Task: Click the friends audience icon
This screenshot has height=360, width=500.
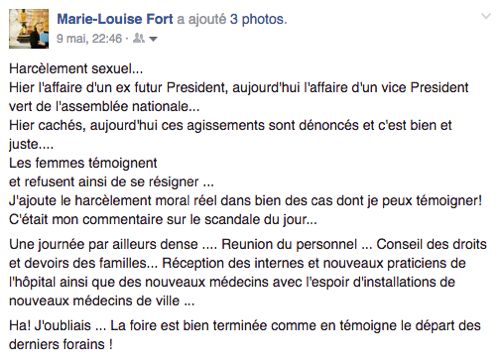Action: click(138, 39)
